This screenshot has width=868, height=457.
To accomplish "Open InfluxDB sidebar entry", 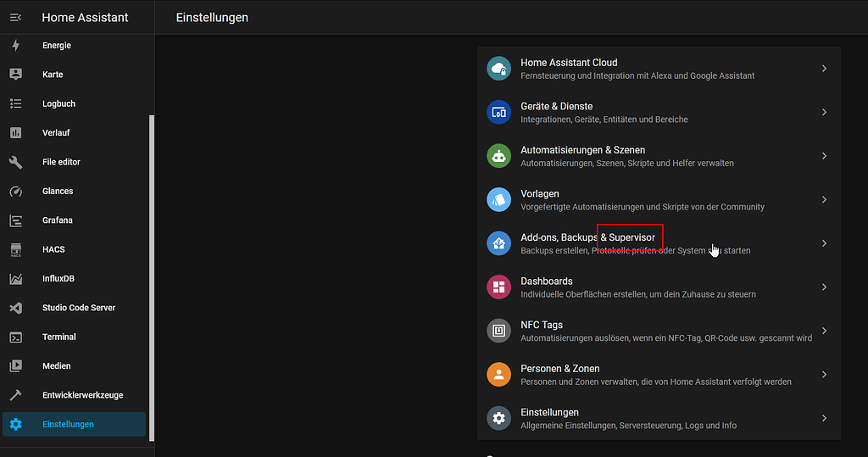I will click(x=74, y=279).
